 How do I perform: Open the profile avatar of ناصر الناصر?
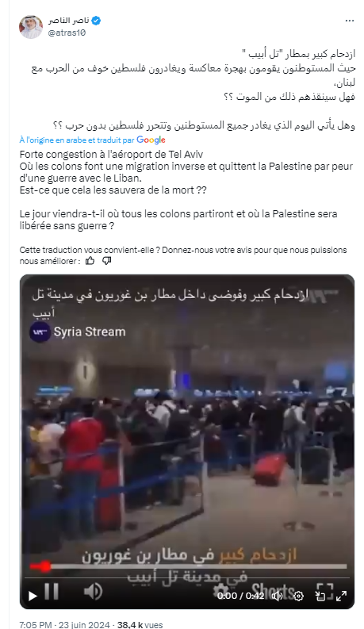pyautogui.click(x=31, y=26)
